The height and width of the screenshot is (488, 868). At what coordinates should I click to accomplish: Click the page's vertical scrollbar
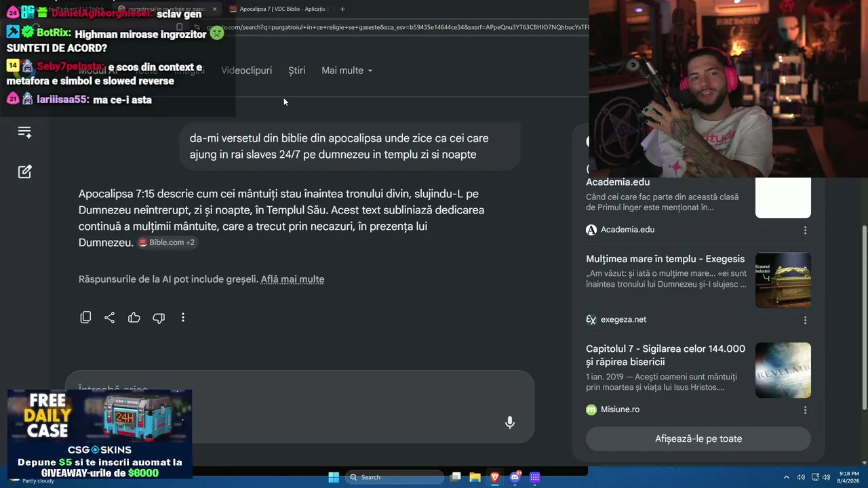click(x=864, y=317)
